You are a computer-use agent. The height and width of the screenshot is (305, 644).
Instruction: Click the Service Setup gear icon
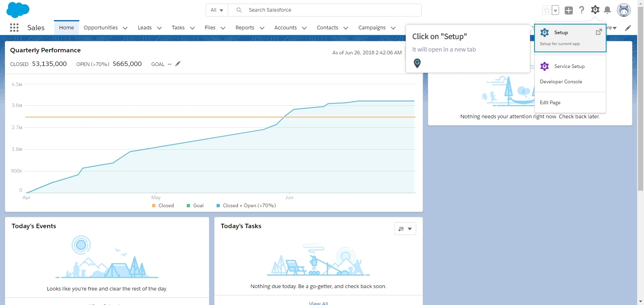click(545, 66)
